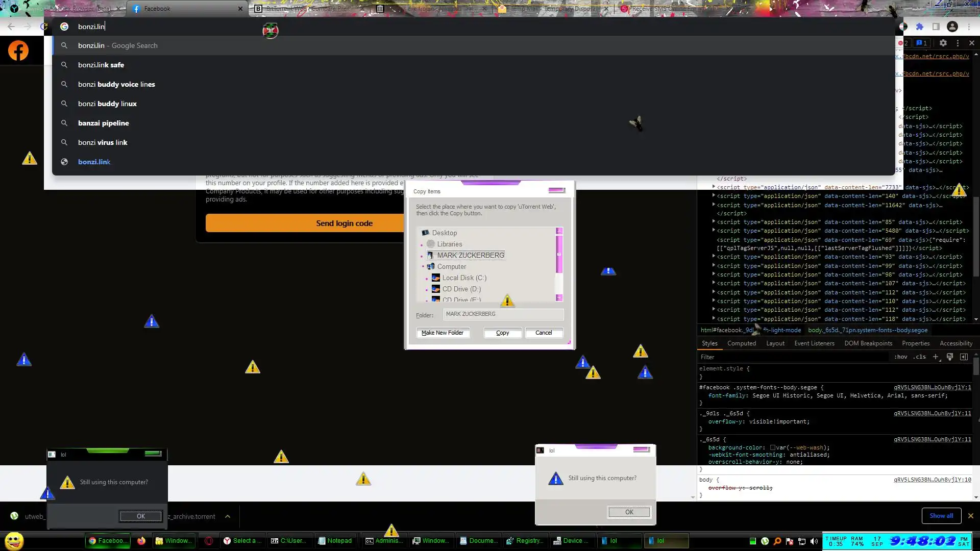980x551 pixels.
Task: Open the torrent download item chevron
Action: [x=228, y=516]
